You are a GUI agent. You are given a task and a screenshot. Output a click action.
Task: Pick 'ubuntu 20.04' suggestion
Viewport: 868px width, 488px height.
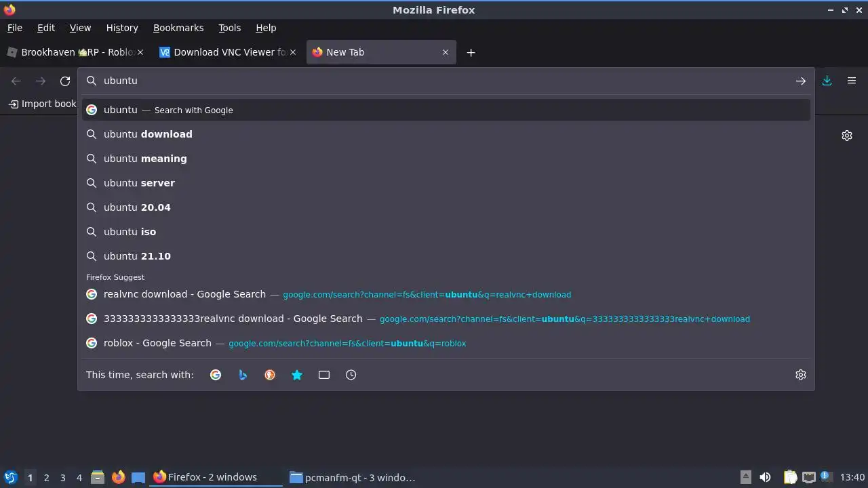(446, 207)
